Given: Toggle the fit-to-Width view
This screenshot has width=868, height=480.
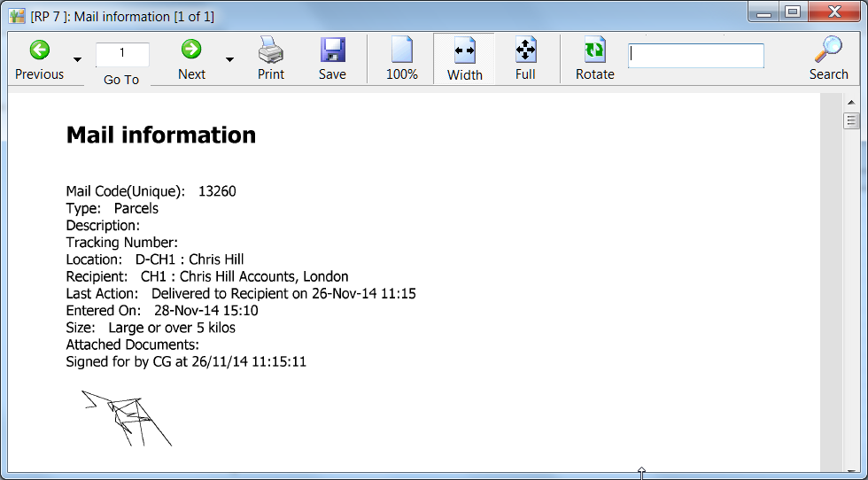Looking at the screenshot, I should (464, 50).
